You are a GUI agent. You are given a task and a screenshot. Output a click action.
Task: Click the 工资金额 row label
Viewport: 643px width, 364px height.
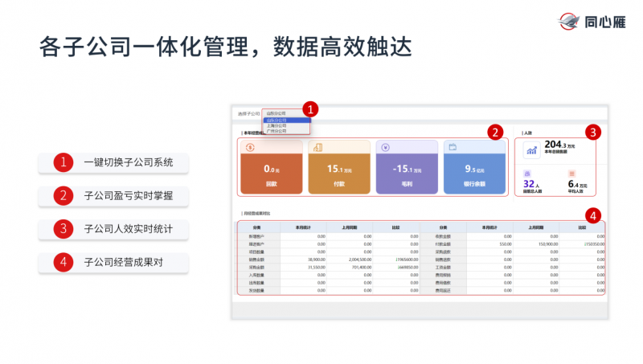(x=443, y=268)
